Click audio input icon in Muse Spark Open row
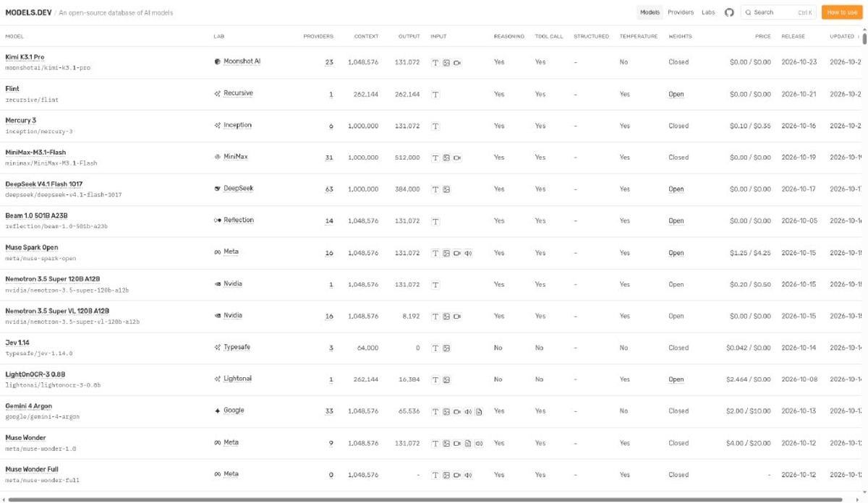This screenshot has height=503, width=868. 468,253
